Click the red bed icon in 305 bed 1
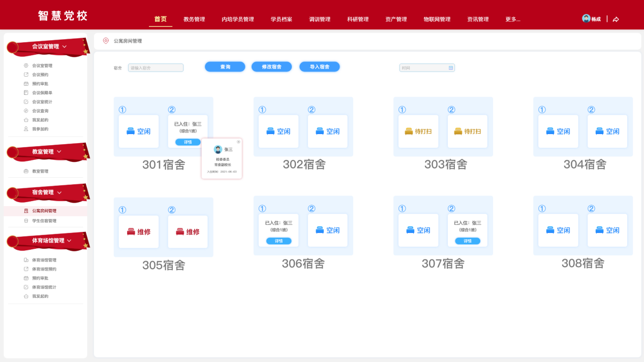 pyautogui.click(x=131, y=232)
